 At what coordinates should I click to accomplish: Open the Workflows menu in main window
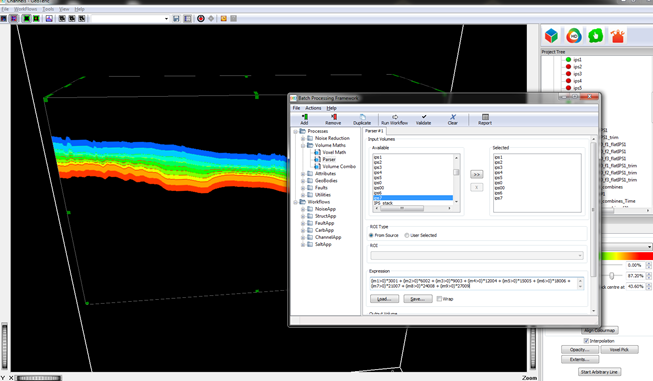coord(25,9)
